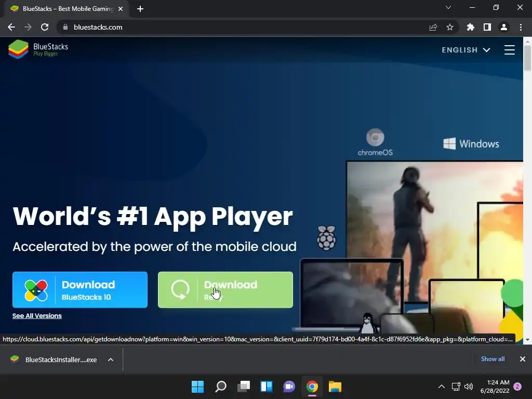532x399 pixels.
Task: Click Show all downloads
Action: tap(493, 359)
